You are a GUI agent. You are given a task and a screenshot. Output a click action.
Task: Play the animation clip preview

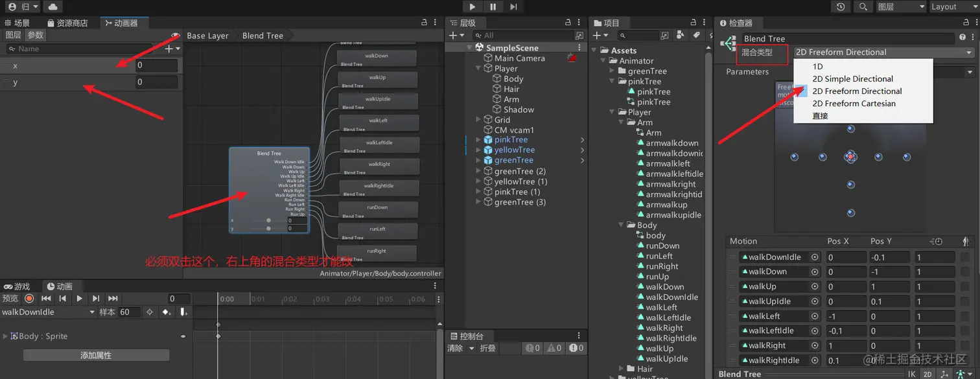point(79,299)
